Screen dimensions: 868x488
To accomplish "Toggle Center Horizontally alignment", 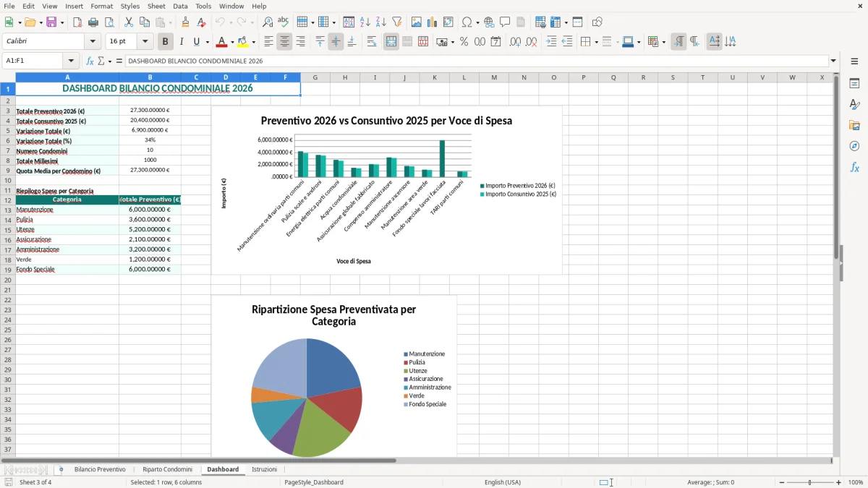I will point(284,42).
